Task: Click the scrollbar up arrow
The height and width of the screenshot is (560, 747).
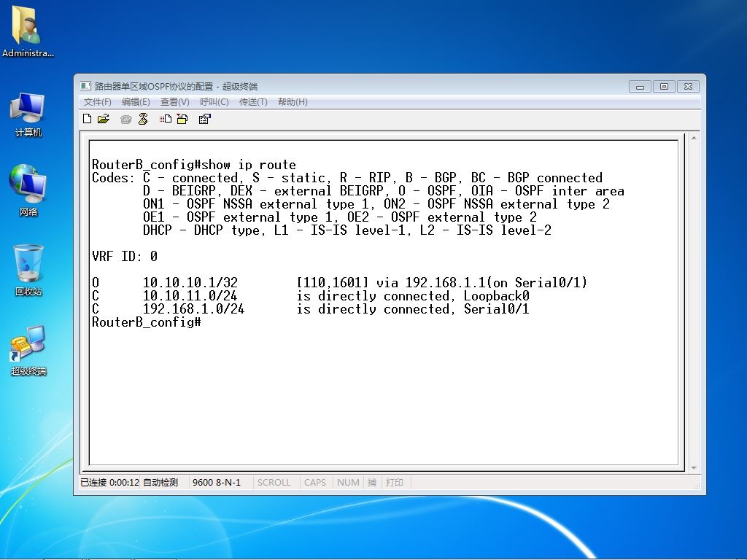Action: coord(694,138)
